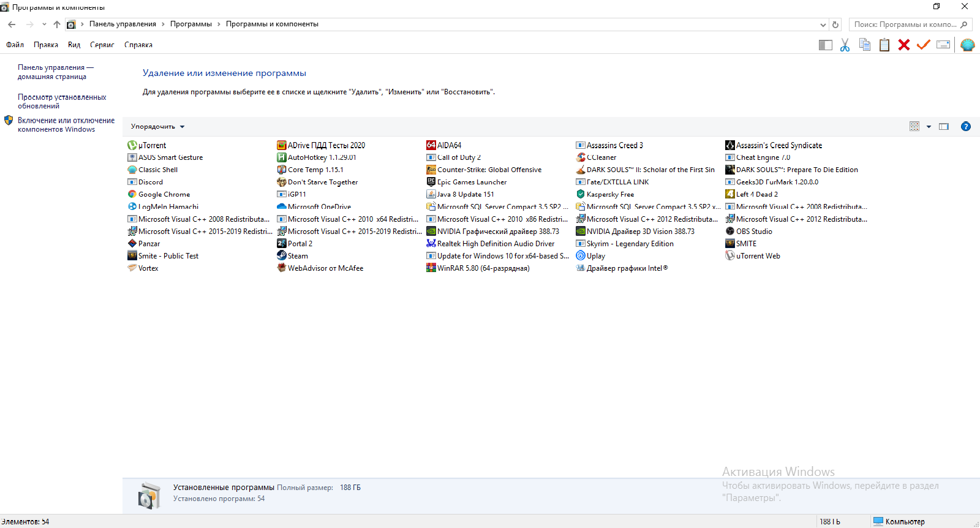Select Portal 2 program entry

point(295,244)
